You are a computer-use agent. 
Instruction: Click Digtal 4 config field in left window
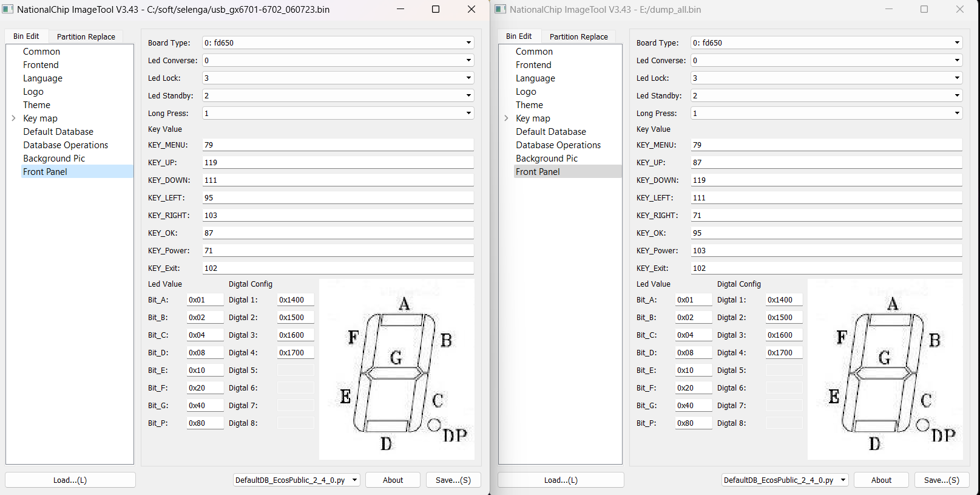[x=296, y=352]
